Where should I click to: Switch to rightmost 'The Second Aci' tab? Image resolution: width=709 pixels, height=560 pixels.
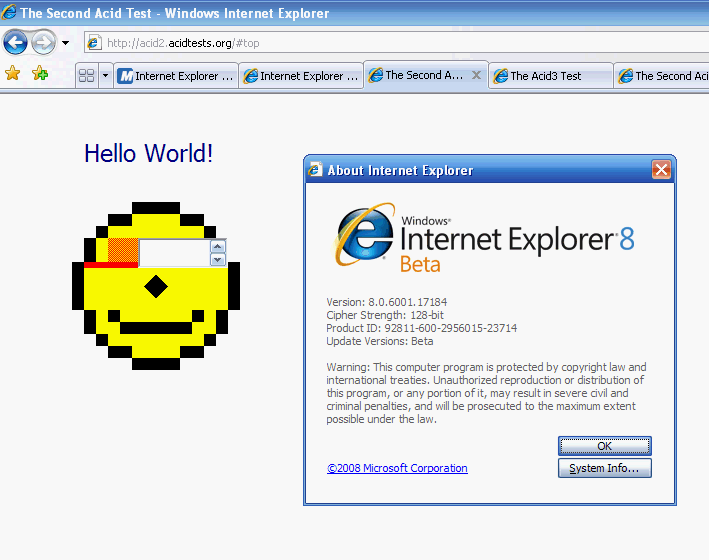coord(662,76)
